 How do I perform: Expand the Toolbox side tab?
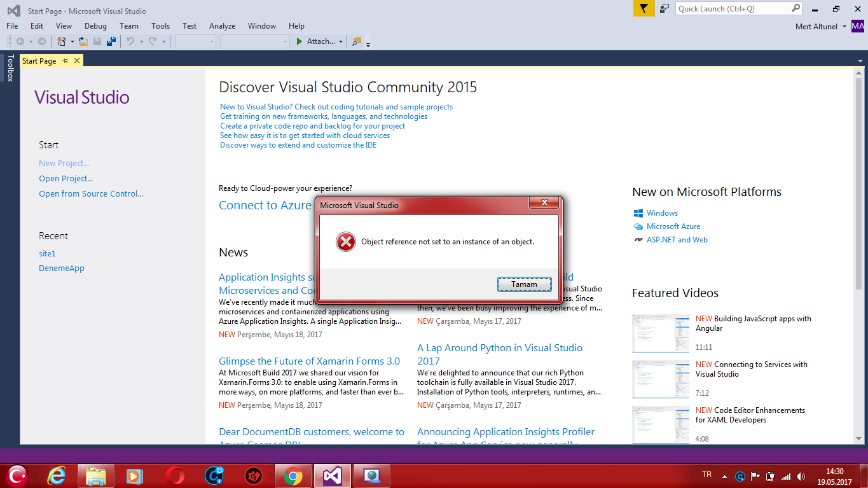coord(10,67)
